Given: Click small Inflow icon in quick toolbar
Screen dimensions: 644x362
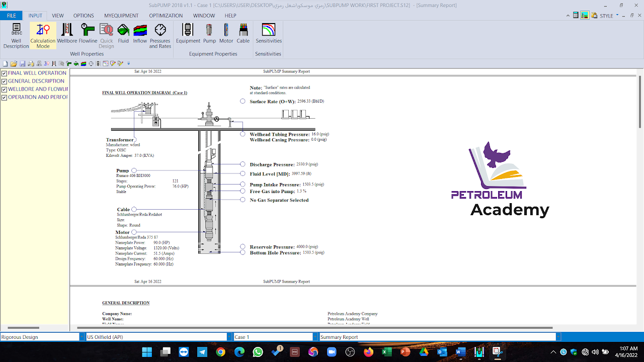Looking at the screenshot, I should pos(84,64).
